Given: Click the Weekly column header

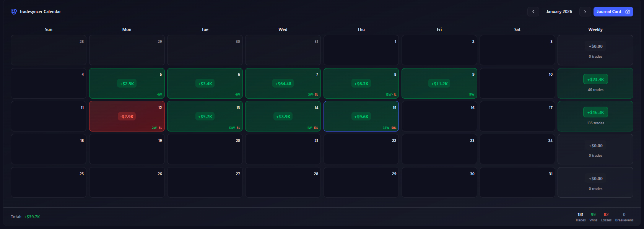Looking at the screenshot, I should click(x=595, y=29).
